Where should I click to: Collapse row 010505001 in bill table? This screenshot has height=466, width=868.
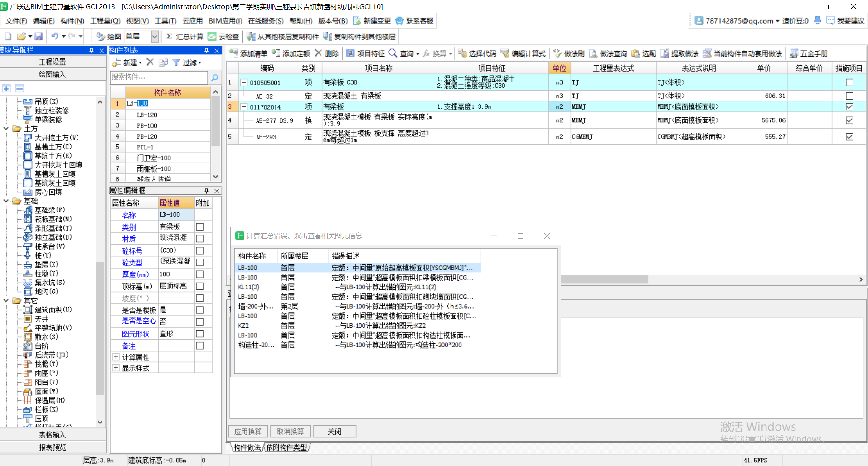coord(244,82)
